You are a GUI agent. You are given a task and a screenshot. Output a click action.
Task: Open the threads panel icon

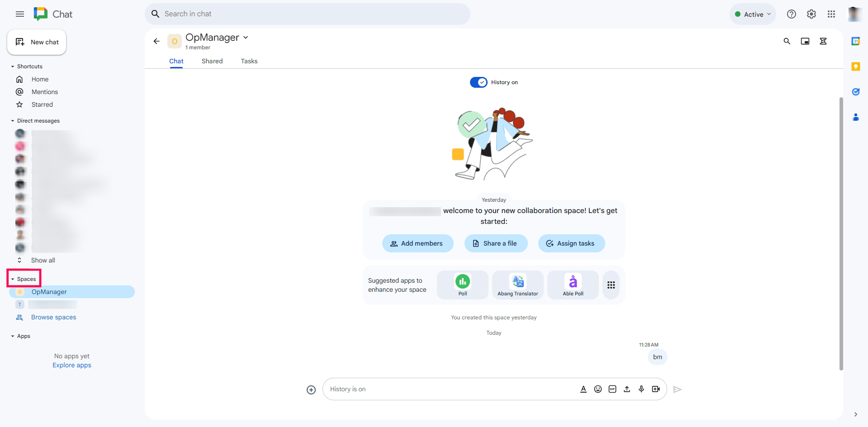point(823,41)
